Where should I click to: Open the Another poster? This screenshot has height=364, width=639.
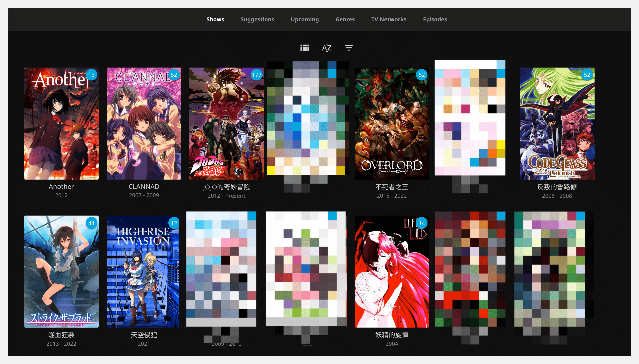(x=61, y=124)
